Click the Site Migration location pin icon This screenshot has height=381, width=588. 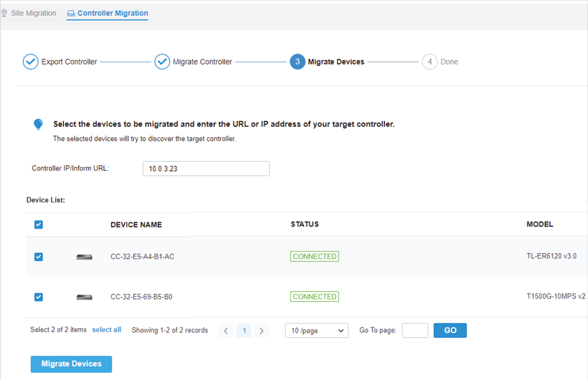(x=4, y=13)
